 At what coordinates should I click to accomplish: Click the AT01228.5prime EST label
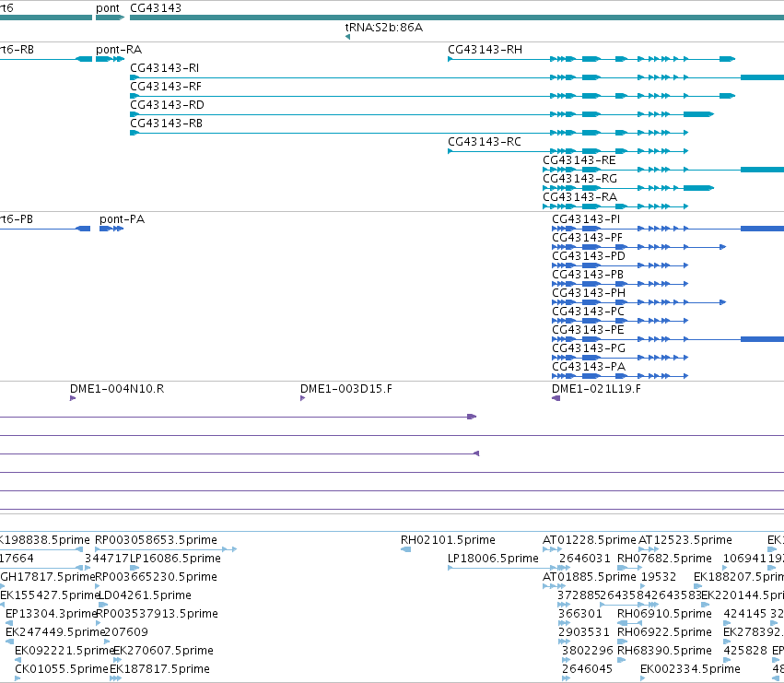(x=590, y=540)
